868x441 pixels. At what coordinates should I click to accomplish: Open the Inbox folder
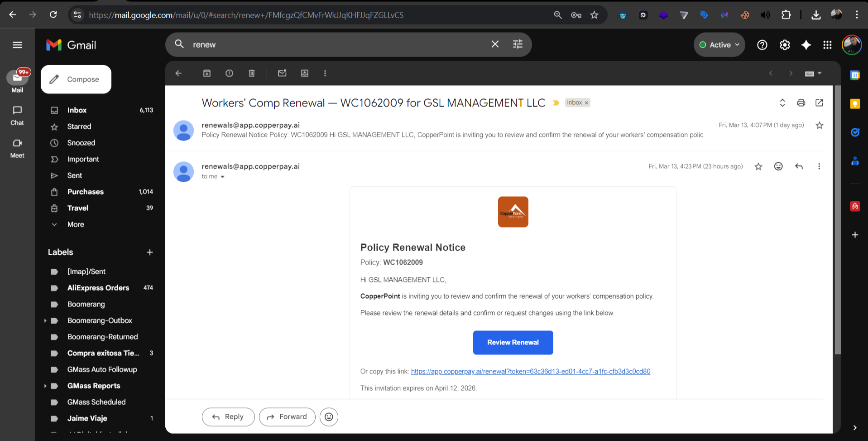click(x=77, y=110)
